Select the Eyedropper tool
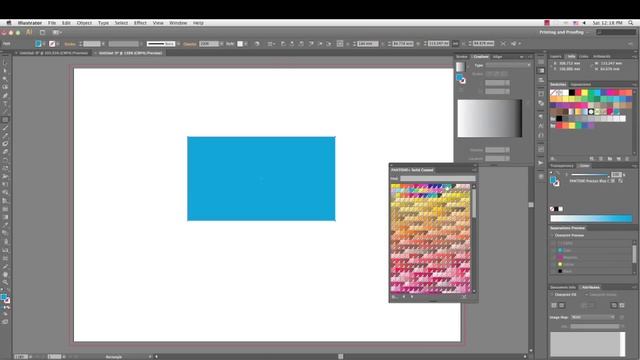This screenshot has height=360, width=640. (x=5, y=225)
